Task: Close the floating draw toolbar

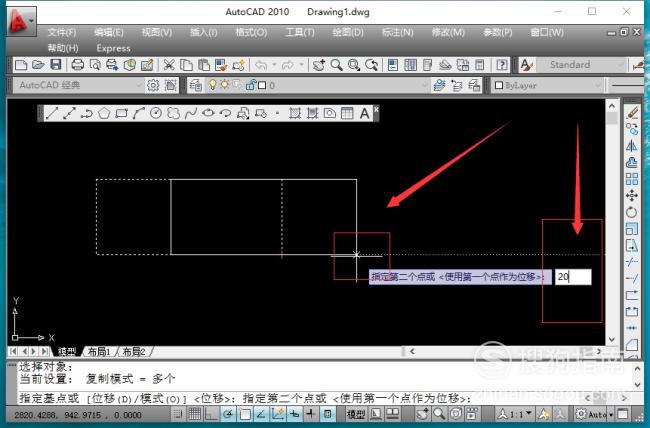Action: coord(376,109)
